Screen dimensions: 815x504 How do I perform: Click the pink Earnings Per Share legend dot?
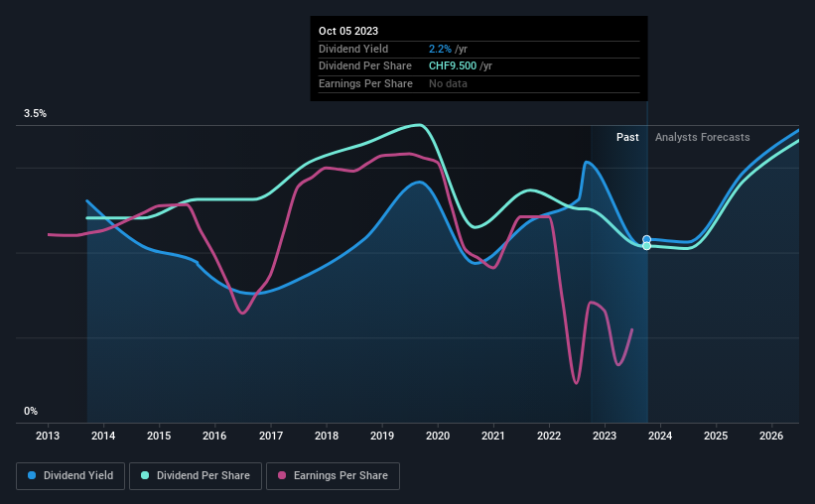click(282, 475)
